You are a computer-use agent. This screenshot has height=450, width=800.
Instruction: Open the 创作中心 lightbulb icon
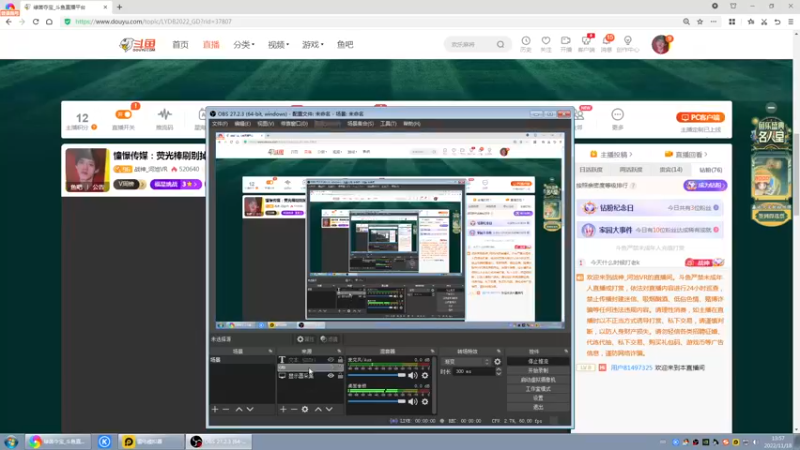coord(628,41)
